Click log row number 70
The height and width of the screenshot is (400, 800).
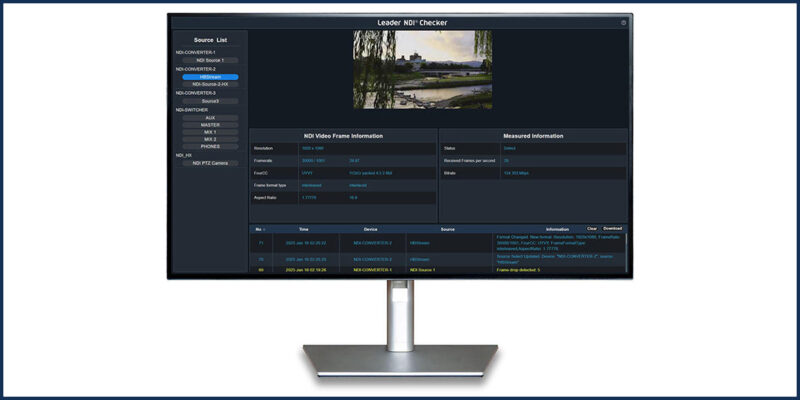pyautogui.click(x=261, y=260)
